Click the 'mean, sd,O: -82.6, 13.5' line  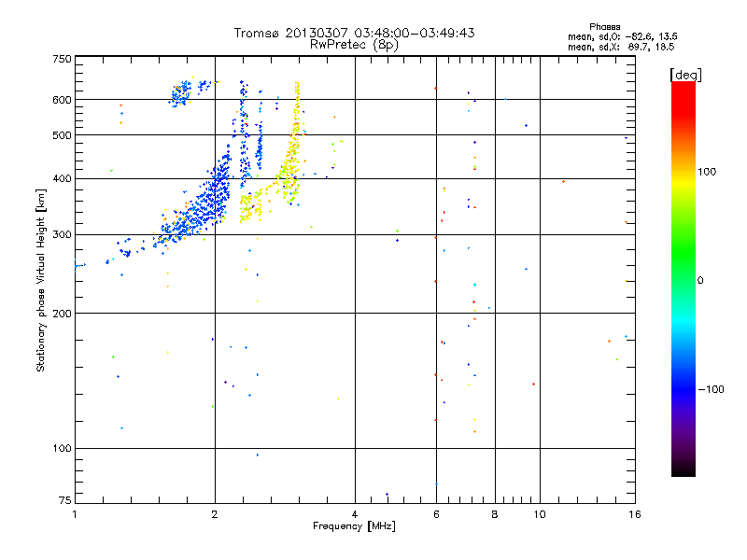pos(622,36)
